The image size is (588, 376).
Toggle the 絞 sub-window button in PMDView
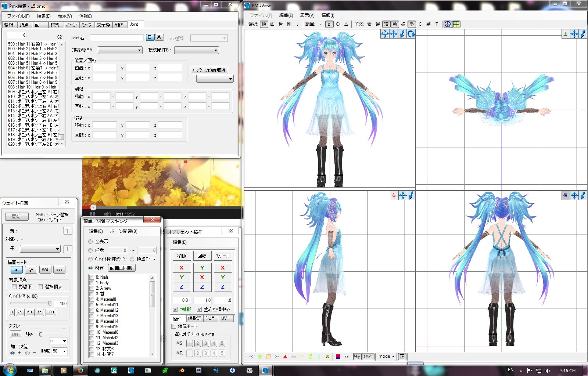(386, 24)
